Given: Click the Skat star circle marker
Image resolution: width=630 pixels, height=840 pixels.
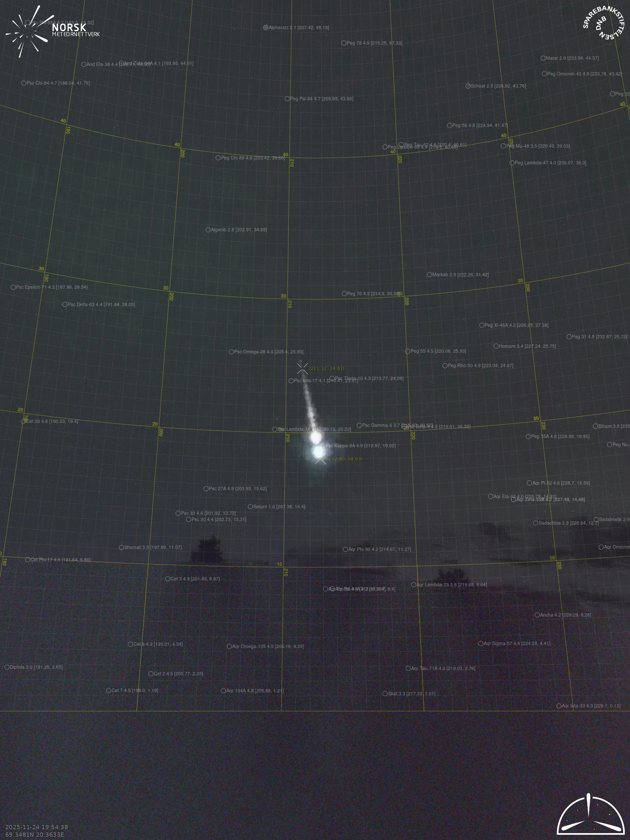Looking at the screenshot, I should [385, 693].
